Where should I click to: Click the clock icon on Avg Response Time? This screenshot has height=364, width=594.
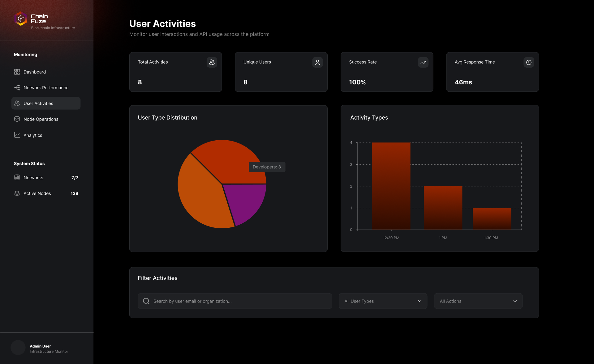pos(529,62)
